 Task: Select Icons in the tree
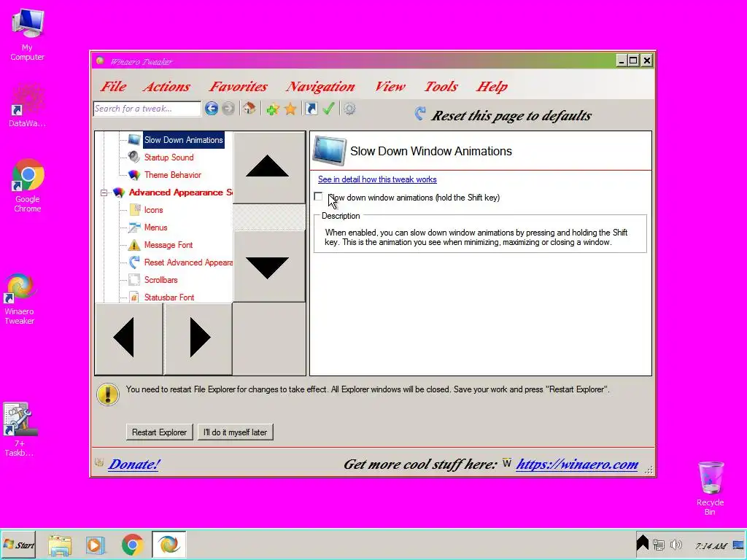153,209
